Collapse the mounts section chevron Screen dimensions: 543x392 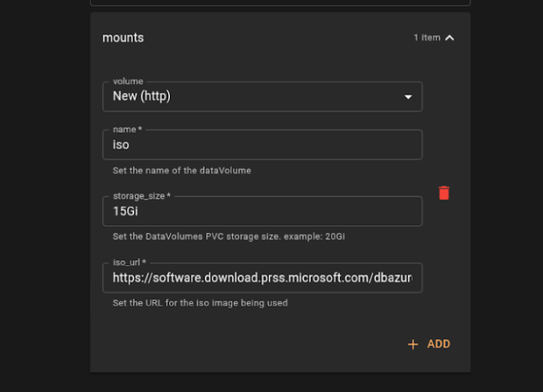450,38
